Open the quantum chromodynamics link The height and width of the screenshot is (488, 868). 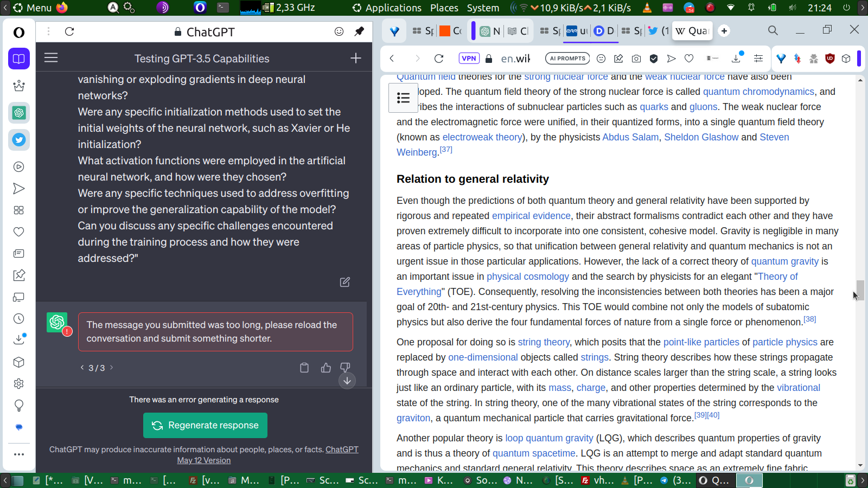(x=758, y=92)
